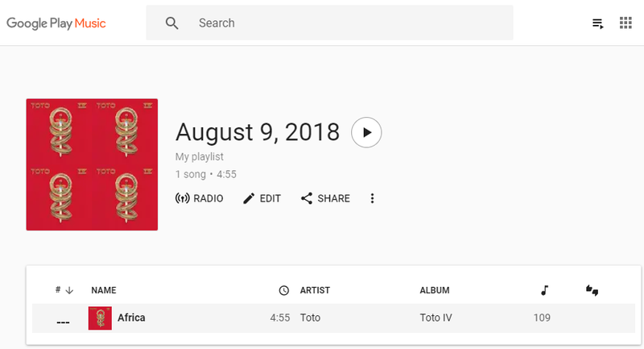
Task: Click the Google Play Music logo
Action: pyautogui.click(x=56, y=23)
